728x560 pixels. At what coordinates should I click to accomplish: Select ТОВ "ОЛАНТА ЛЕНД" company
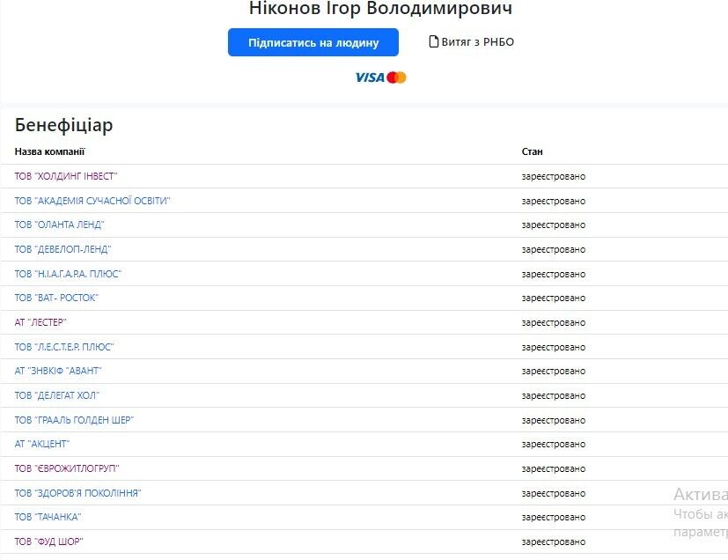[60, 225]
